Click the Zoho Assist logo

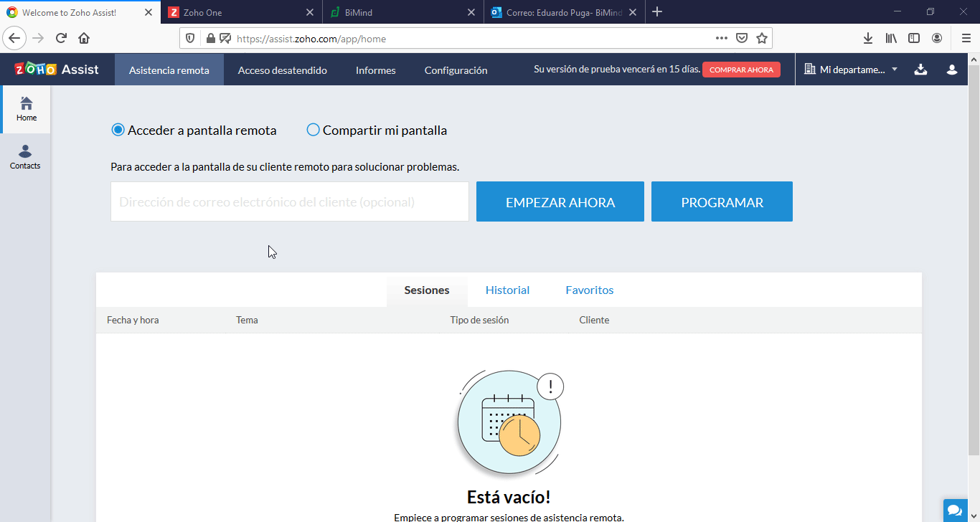point(57,70)
